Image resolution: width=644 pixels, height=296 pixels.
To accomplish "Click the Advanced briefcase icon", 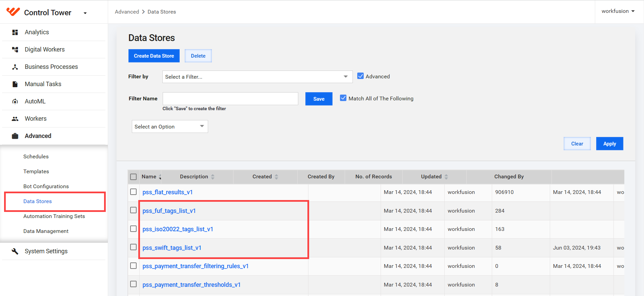I will click(x=15, y=136).
